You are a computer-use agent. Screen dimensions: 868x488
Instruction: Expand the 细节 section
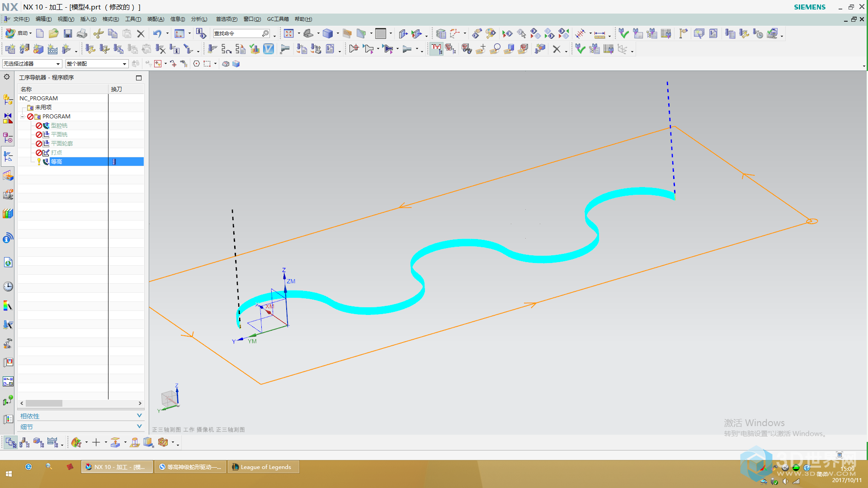pos(81,427)
